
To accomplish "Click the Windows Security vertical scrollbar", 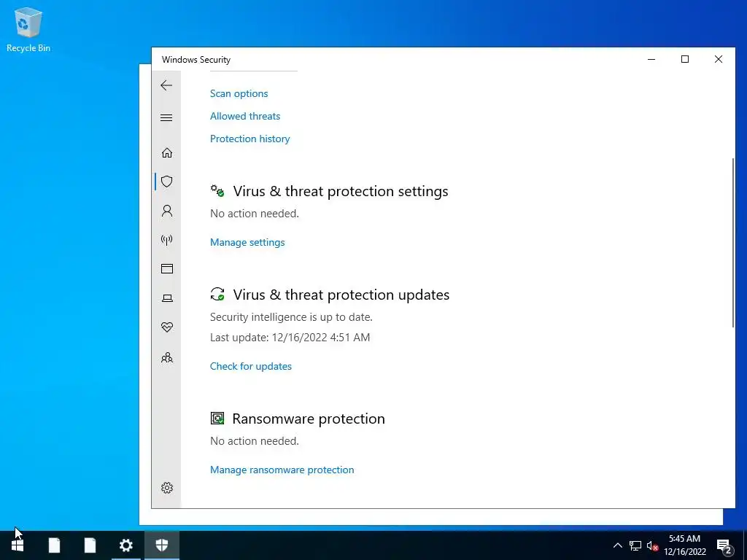I will [x=732, y=242].
